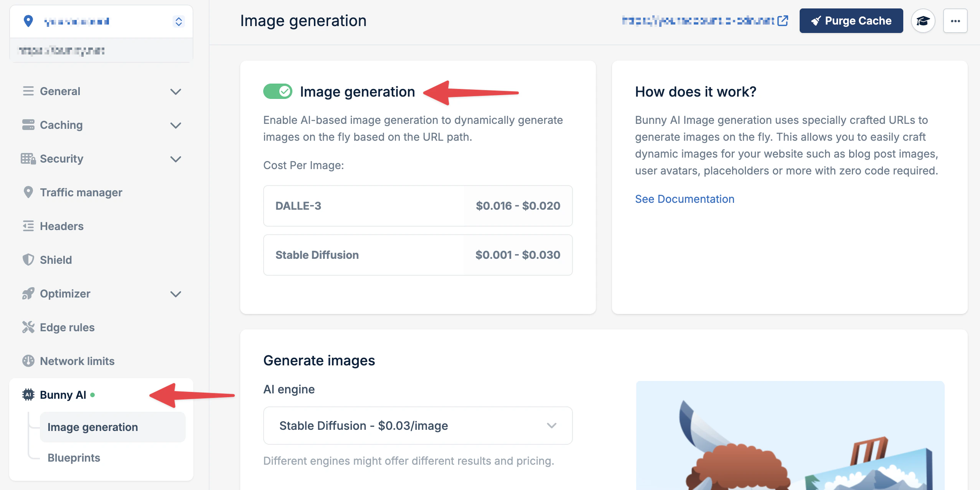The height and width of the screenshot is (490, 980).
Task: Click the external link icon beside URL
Action: 783,21
